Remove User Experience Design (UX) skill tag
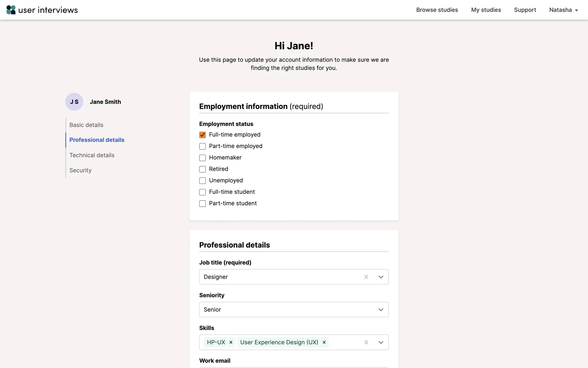 324,342
